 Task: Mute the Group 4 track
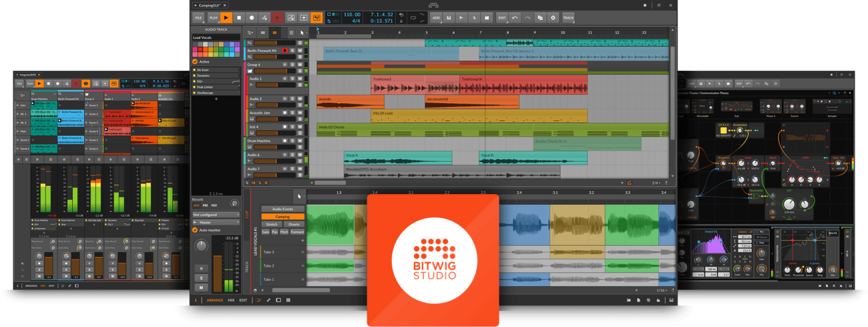(x=300, y=65)
